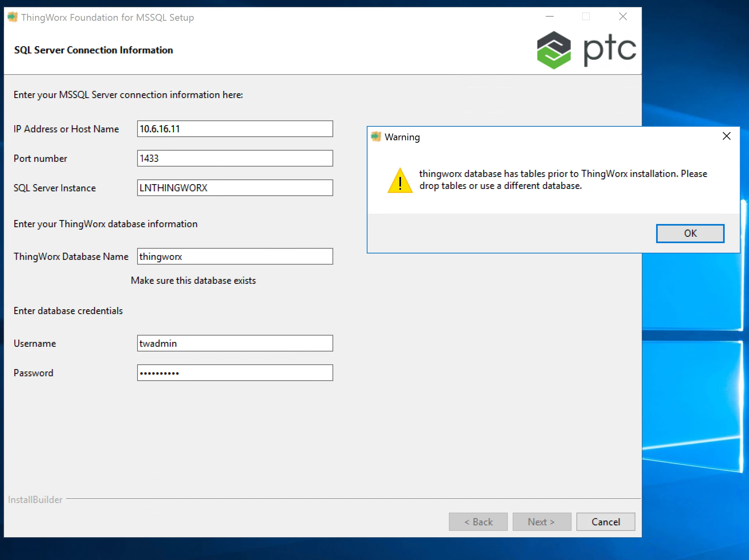Click the InstallBuilder label
Viewport: 749px width, 560px height.
pos(35,499)
